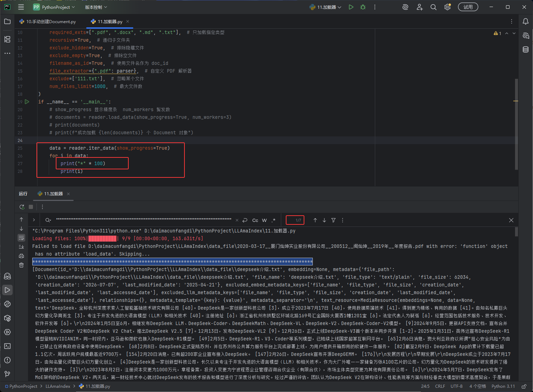Go to previous highlighted error arrow
The width and height of the screenshot is (533, 392).
click(x=507, y=33)
